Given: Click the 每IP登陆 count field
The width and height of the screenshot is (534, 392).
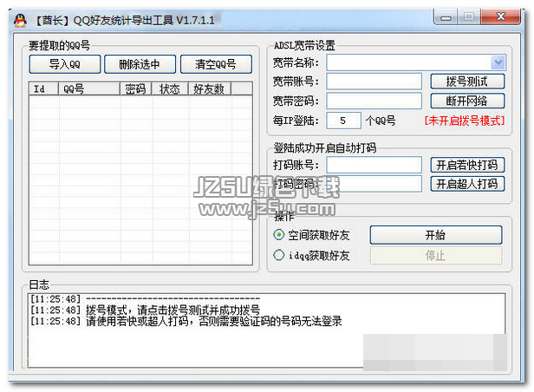Looking at the screenshot, I should 343,121.
